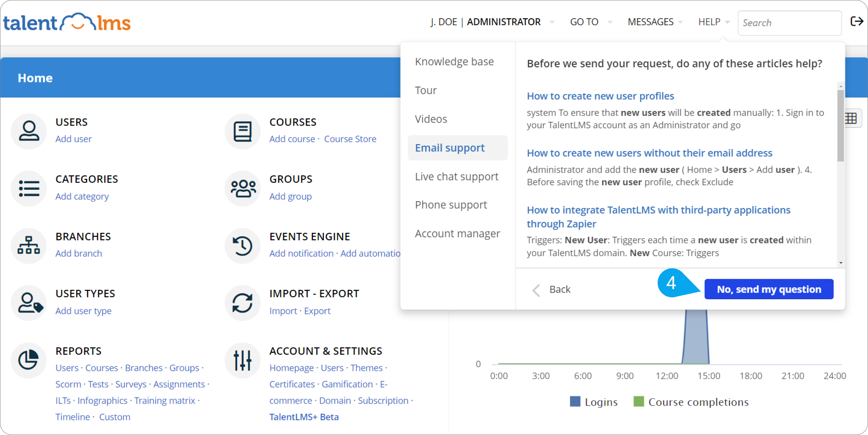The width and height of the screenshot is (868, 435).
Task: Click the back chevron arrow icon
Action: 537,290
